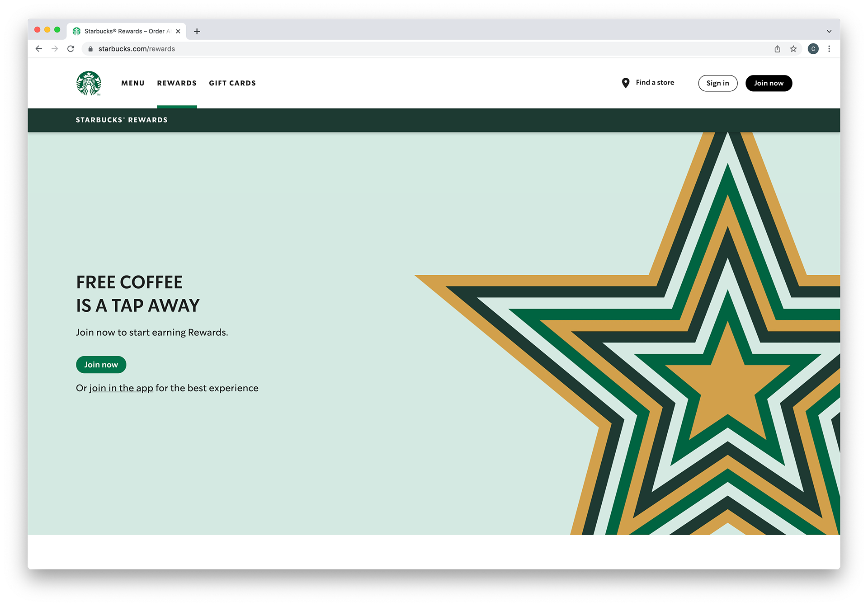Click the location pin icon

(626, 83)
